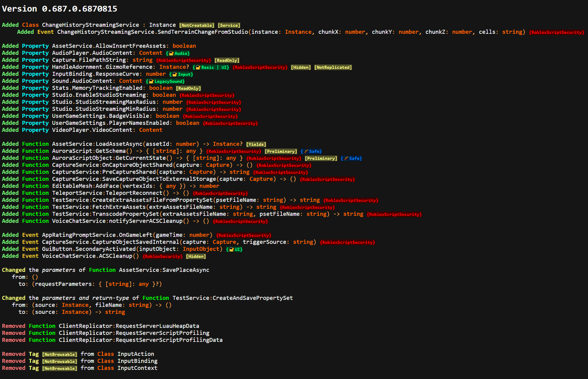Viewport: 588px width, 379px height.
Task: Click the Audio badge on AudioPlayer.AudioContent
Action: pyautogui.click(x=178, y=53)
